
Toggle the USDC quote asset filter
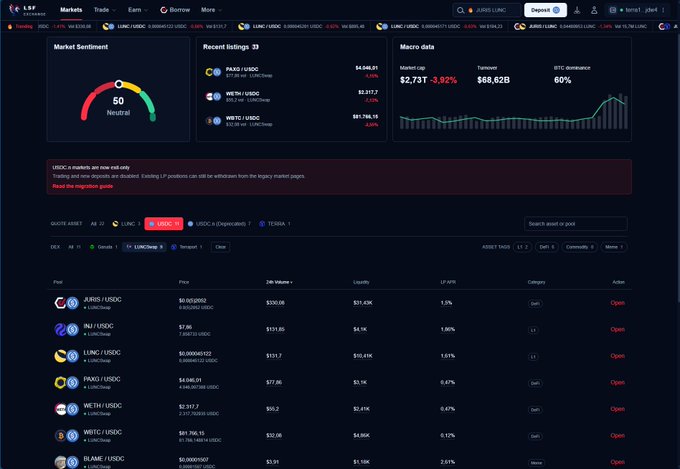(163, 224)
